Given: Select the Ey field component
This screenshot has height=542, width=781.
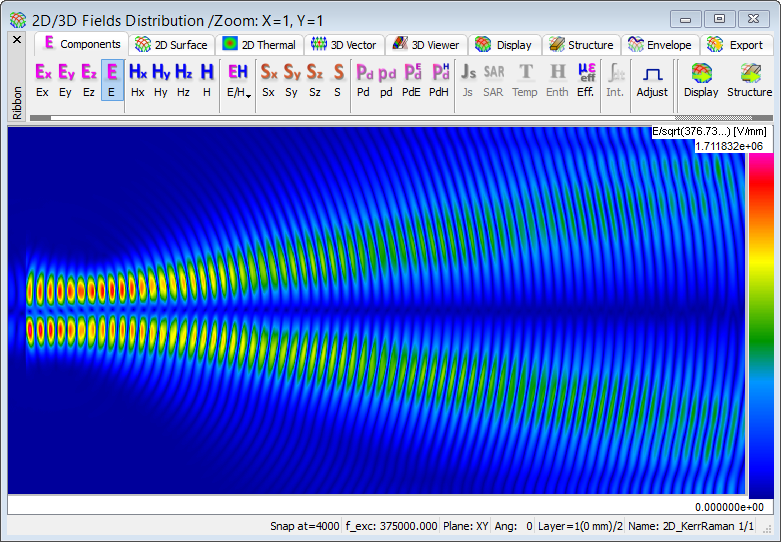Looking at the screenshot, I should click(66, 79).
